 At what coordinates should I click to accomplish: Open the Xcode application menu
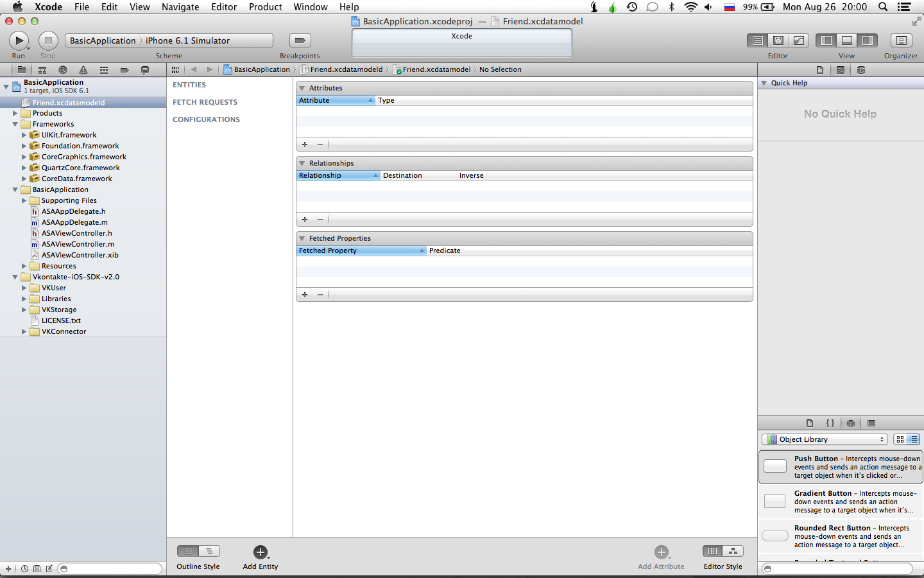(x=49, y=7)
